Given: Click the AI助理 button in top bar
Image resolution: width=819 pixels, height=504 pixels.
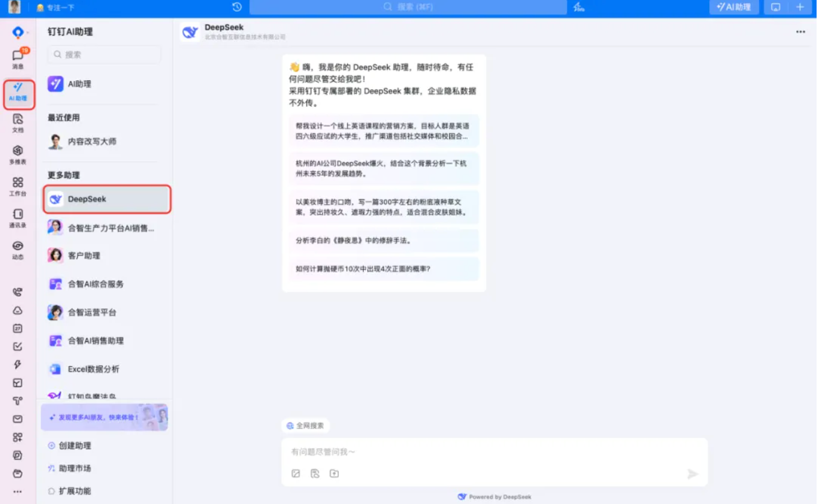Looking at the screenshot, I should point(734,7).
